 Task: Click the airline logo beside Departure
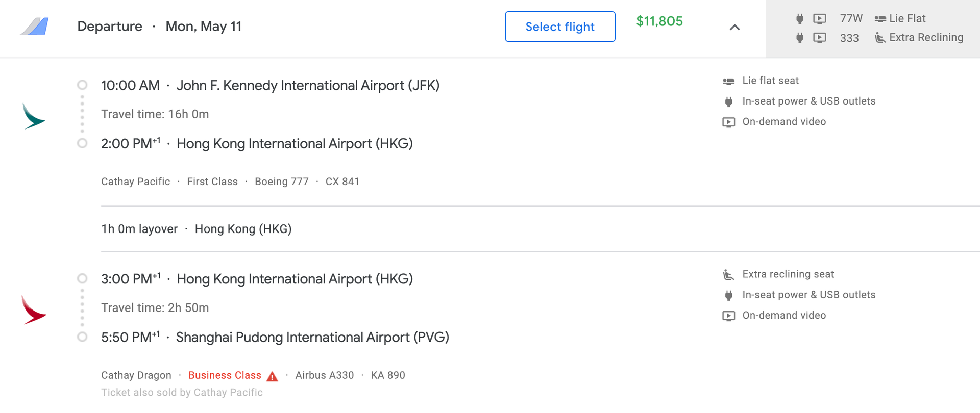[35, 27]
